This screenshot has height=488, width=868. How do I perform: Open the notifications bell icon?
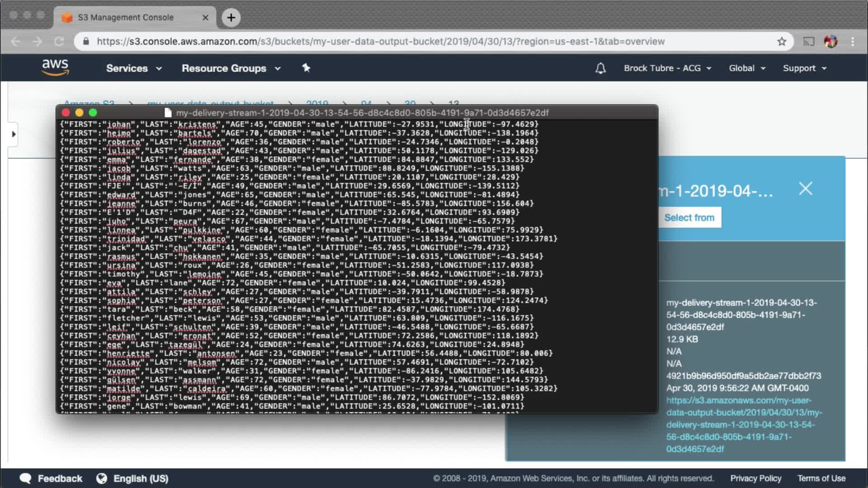[x=600, y=68]
